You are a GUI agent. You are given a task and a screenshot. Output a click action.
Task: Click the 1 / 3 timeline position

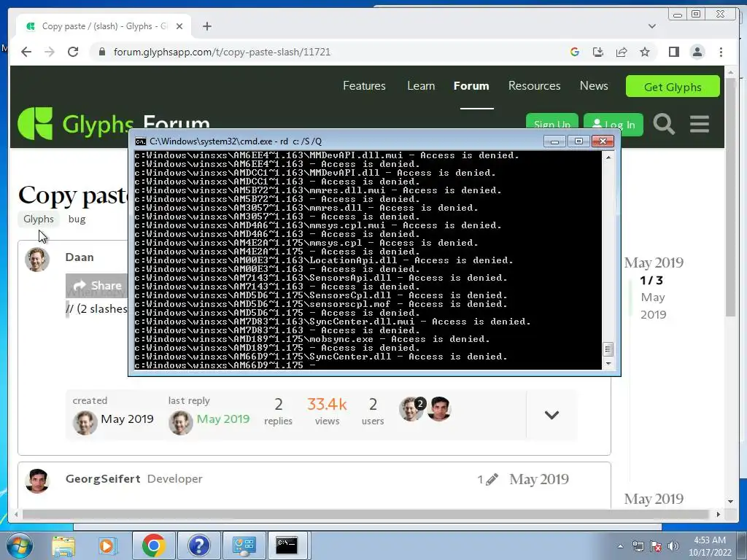click(651, 281)
